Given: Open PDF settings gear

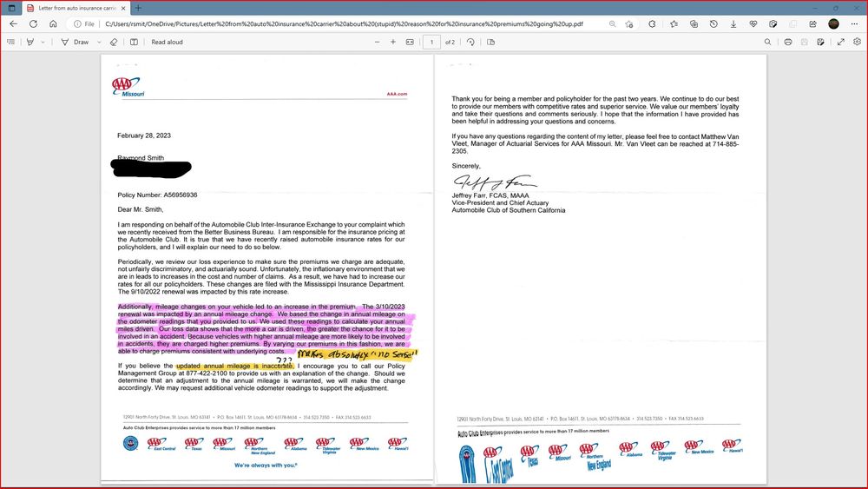Looking at the screenshot, I should pos(857,42).
